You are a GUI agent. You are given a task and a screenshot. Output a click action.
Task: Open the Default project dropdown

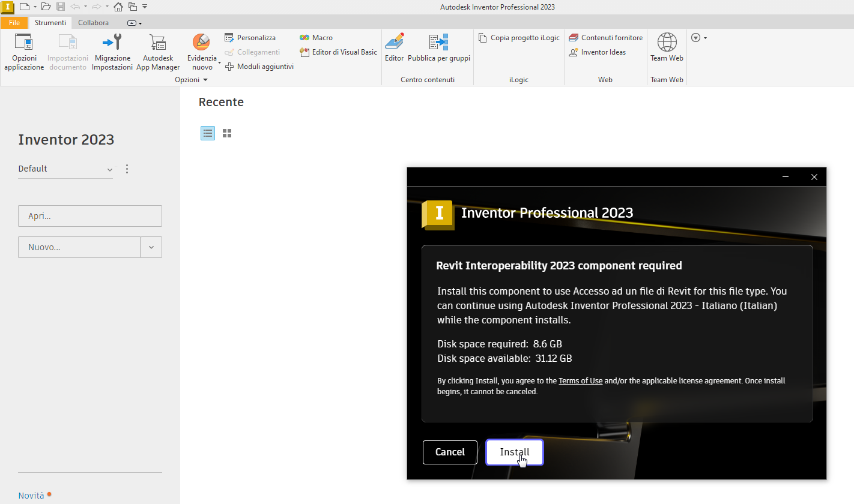coord(65,169)
